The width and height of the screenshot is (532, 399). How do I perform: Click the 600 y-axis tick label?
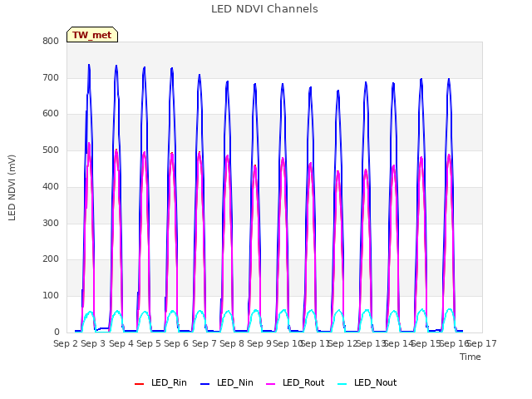click(51, 114)
